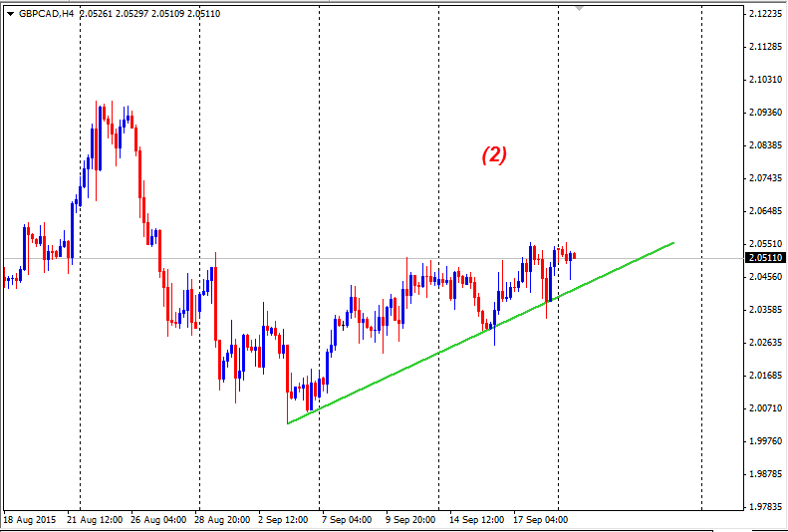Click price axis label 1.97835
This screenshot has width=788, height=532.
[x=765, y=506]
